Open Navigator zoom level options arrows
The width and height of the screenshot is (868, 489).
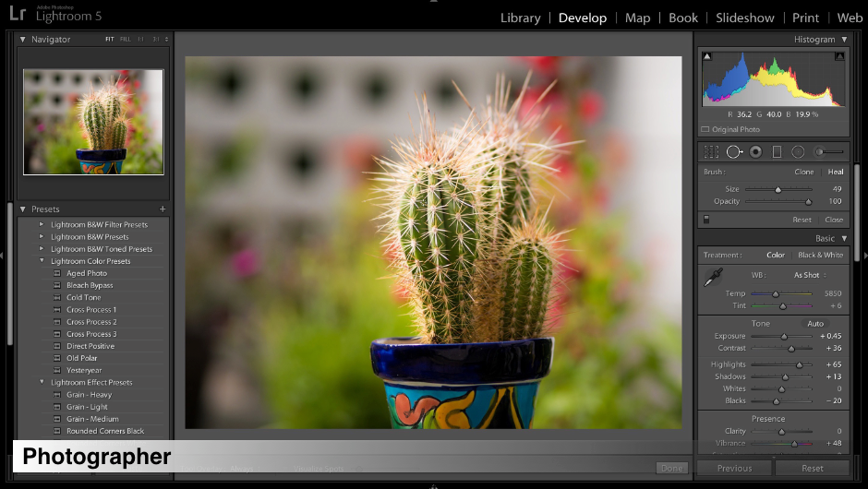pyautogui.click(x=166, y=40)
